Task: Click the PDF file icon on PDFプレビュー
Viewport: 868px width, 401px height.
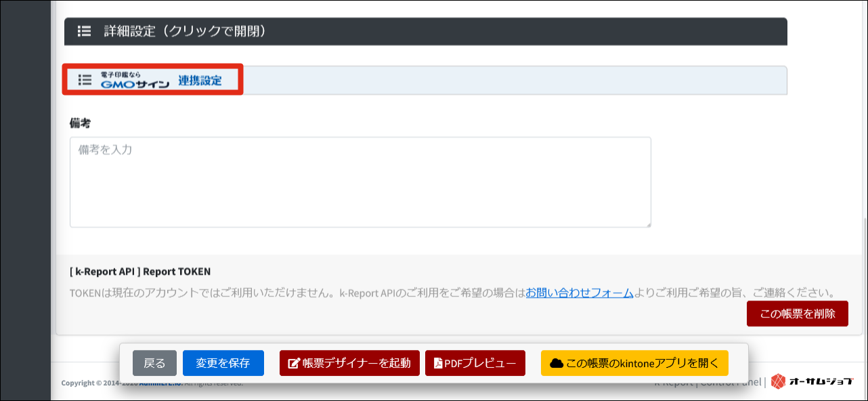Action: tap(438, 364)
